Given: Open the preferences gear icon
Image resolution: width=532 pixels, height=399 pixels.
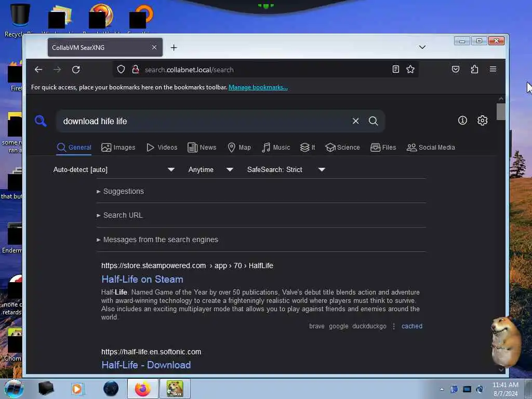Looking at the screenshot, I should pos(483,121).
